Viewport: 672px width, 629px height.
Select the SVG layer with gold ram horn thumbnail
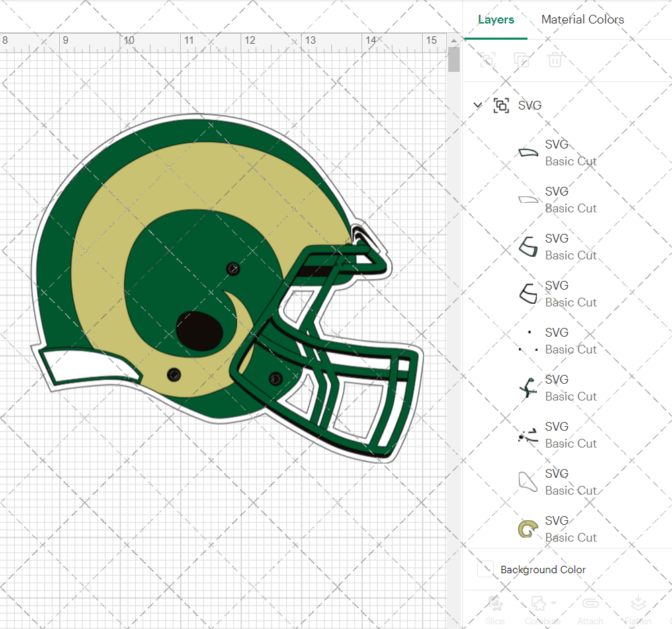567,530
